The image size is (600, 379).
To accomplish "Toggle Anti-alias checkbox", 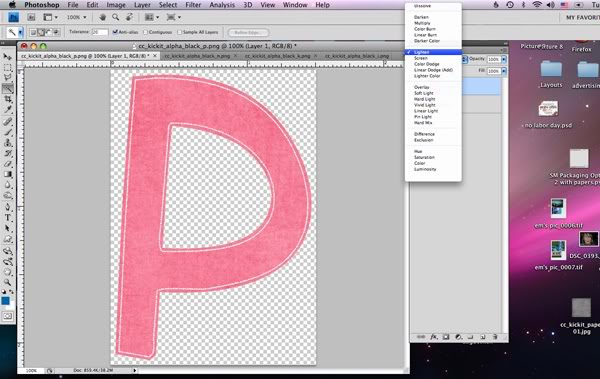I will (115, 32).
